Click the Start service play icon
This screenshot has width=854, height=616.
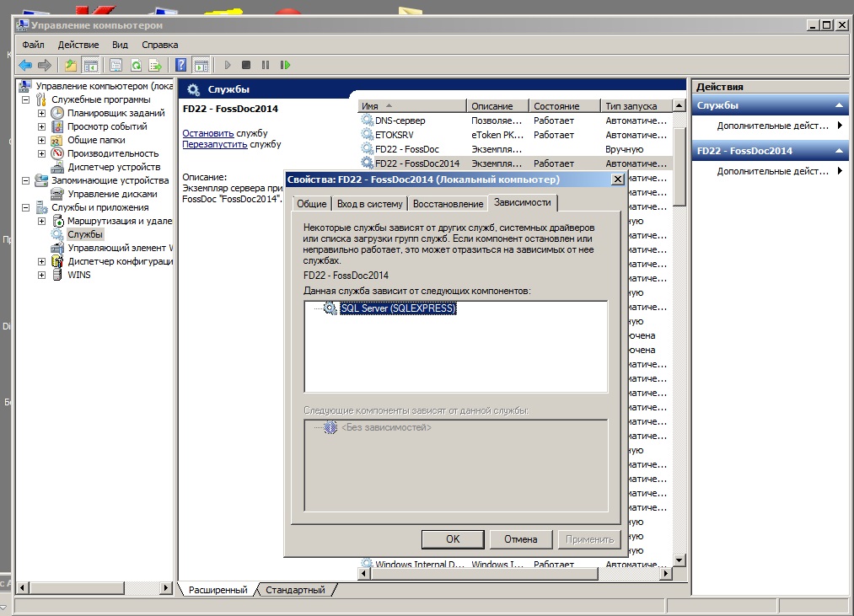coord(228,65)
